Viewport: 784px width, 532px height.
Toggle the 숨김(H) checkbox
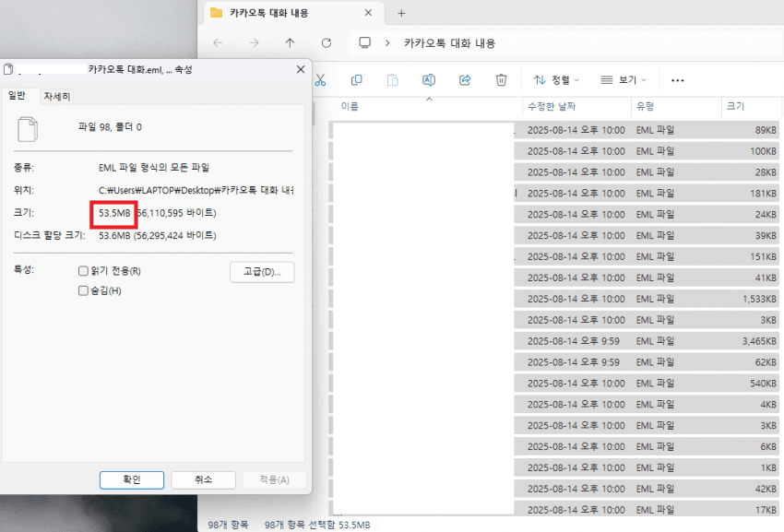(x=85, y=291)
